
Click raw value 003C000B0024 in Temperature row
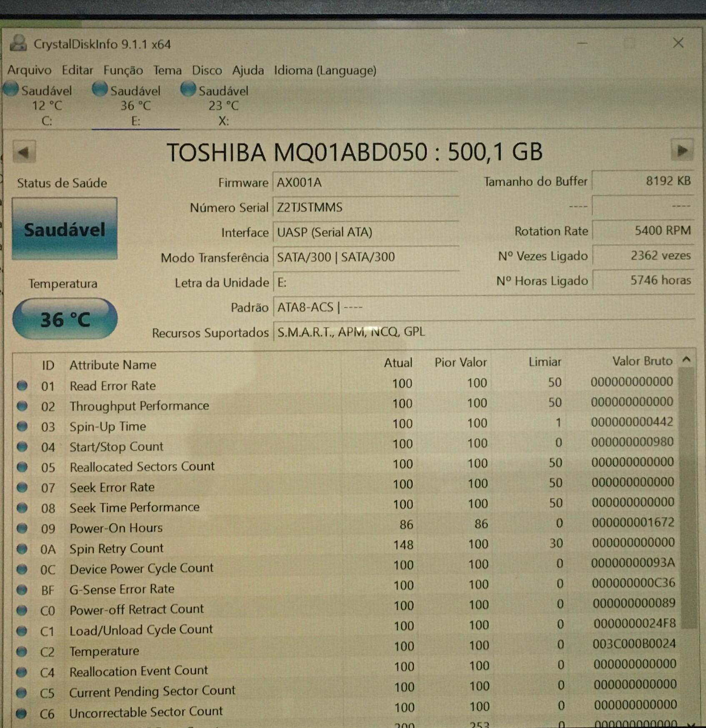tap(634, 644)
